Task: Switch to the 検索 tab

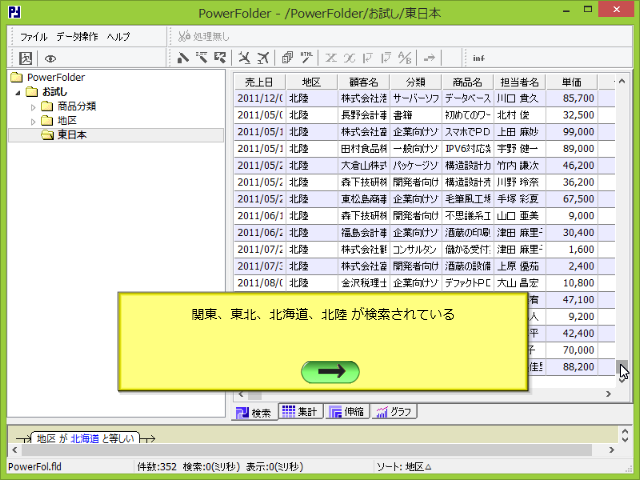Action: click(x=253, y=413)
